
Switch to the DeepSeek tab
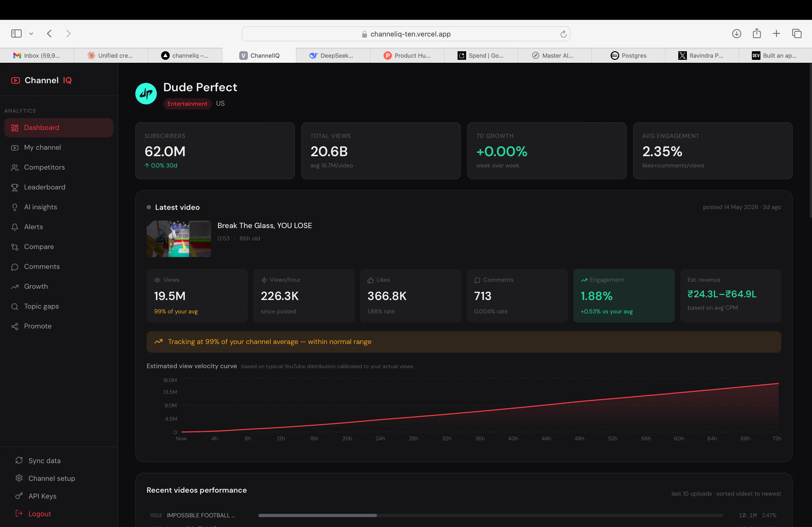[333, 55]
